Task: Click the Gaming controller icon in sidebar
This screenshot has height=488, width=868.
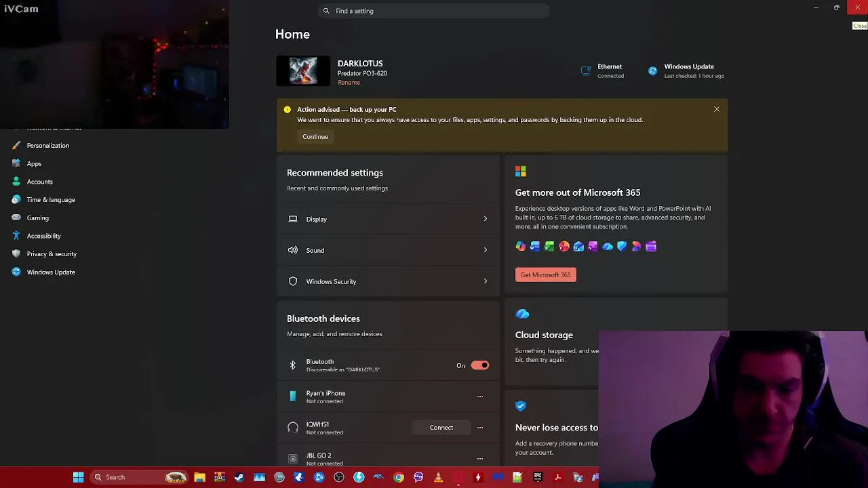Action: click(x=16, y=218)
